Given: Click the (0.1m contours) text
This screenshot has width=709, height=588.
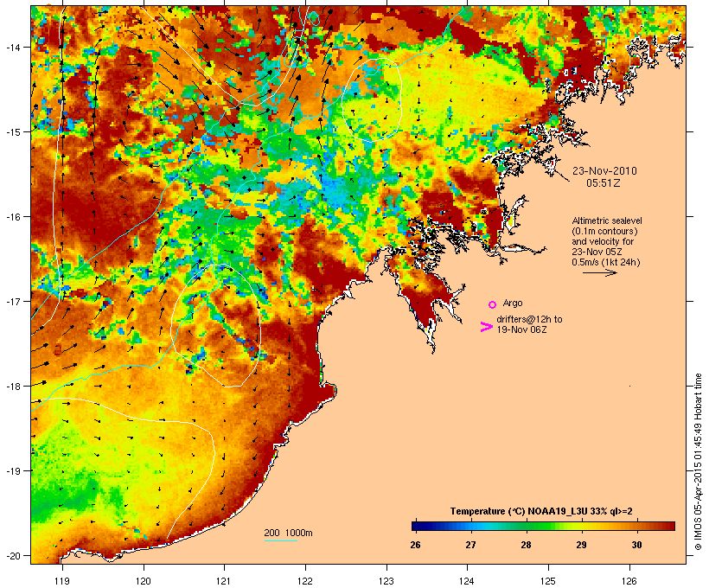Looking at the screenshot, I should pyautogui.click(x=604, y=231).
